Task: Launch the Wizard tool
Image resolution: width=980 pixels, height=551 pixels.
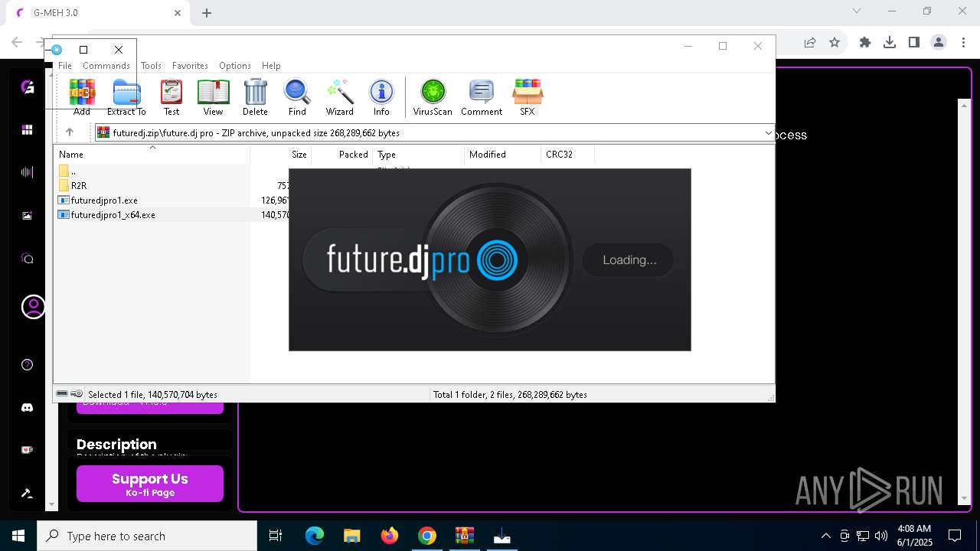Action: tap(339, 97)
